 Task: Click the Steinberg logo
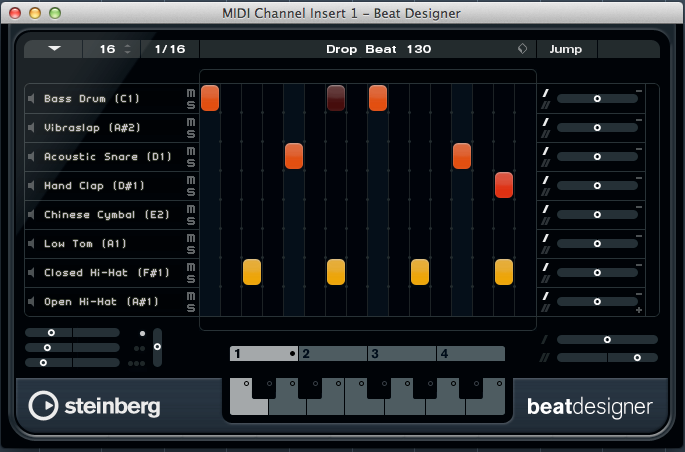94,406
